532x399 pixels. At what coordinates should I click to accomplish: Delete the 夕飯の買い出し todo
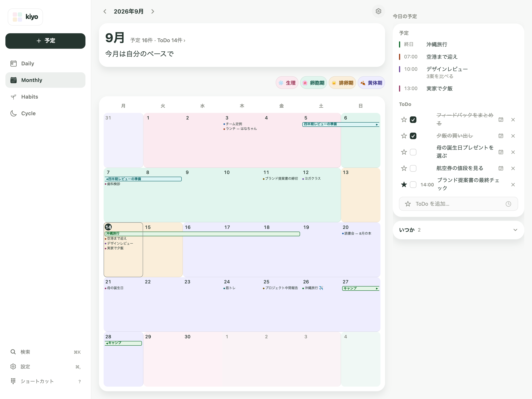(513, 136)
